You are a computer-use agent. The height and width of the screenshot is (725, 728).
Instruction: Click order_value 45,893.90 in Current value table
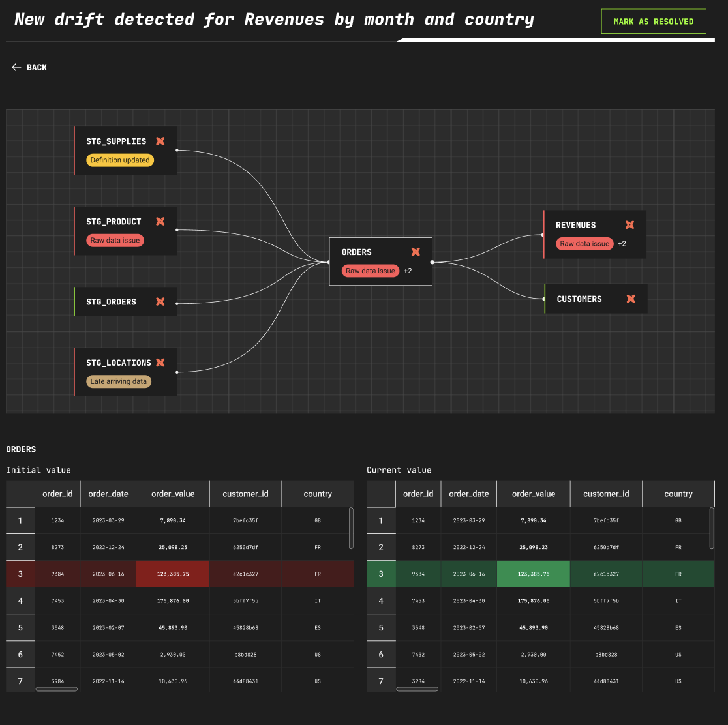click(x=534, y=627)
